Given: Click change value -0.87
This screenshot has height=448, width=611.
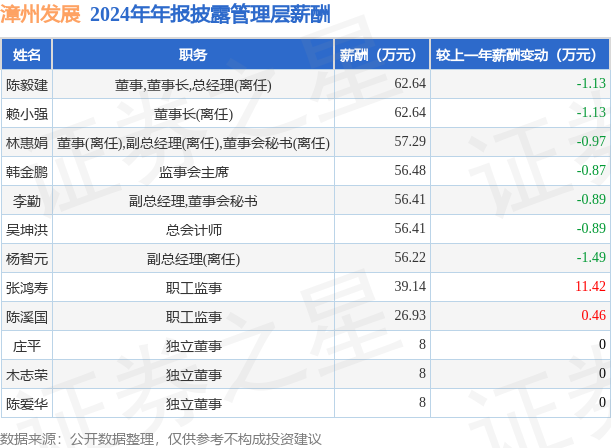Looking at the screenshot, I should (591, 170).
